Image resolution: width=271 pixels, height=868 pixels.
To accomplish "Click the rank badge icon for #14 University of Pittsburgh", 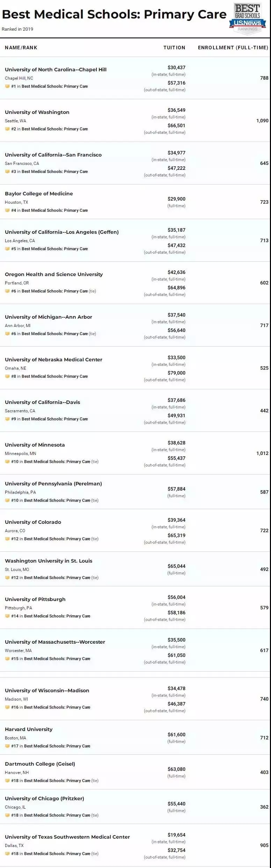I will click(x=7, y=616).
